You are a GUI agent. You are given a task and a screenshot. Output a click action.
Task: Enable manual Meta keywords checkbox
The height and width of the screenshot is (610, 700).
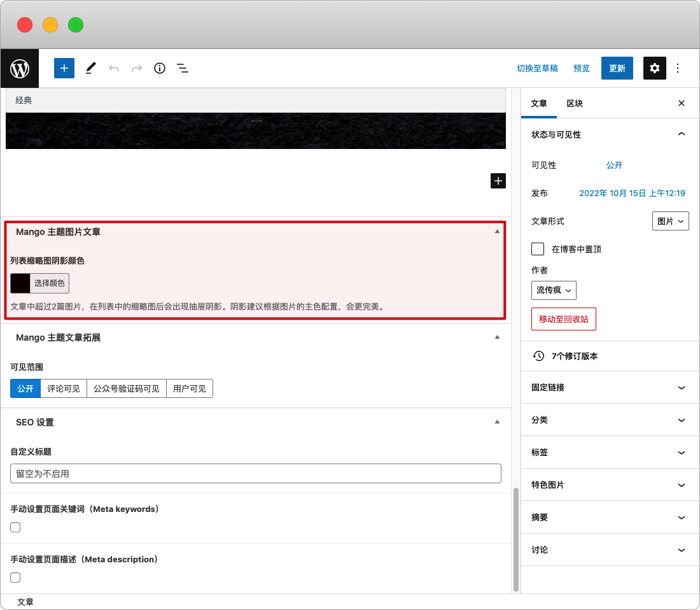pos(16,527)
